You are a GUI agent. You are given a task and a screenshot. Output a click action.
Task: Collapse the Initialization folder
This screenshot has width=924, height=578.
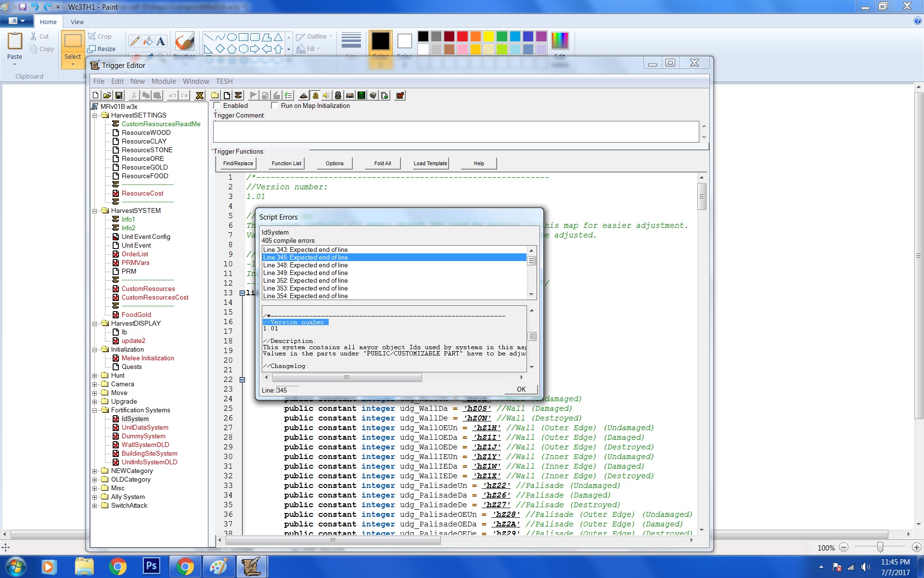(x=95, y=350)
